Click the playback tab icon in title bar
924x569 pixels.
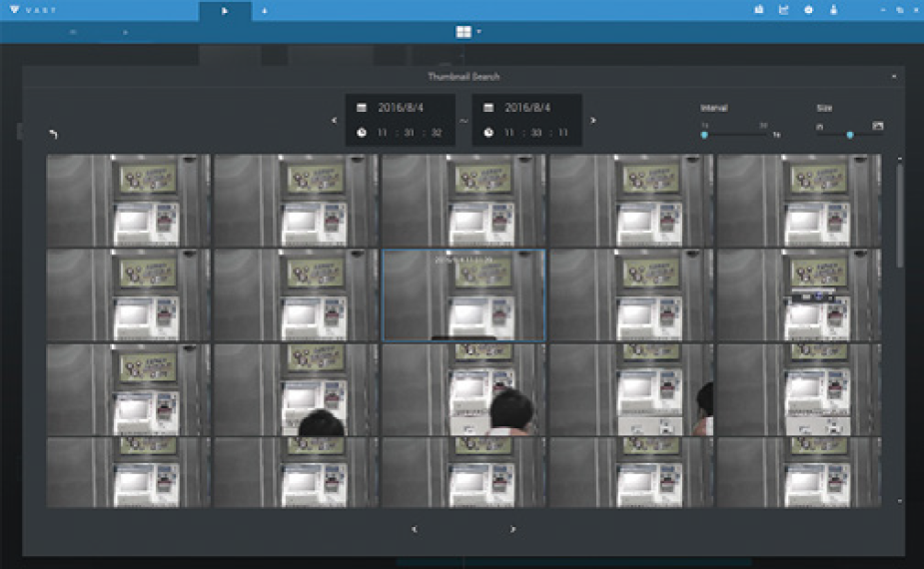225,11
